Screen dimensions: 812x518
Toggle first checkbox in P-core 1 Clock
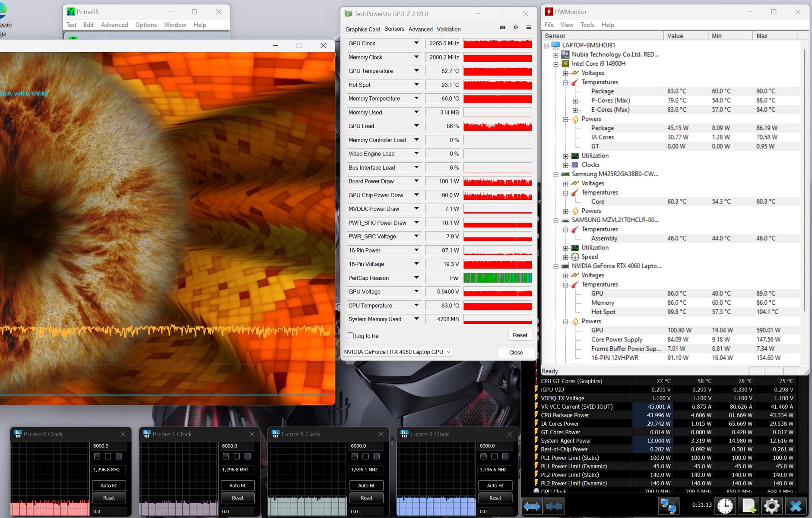coord(226,456)
